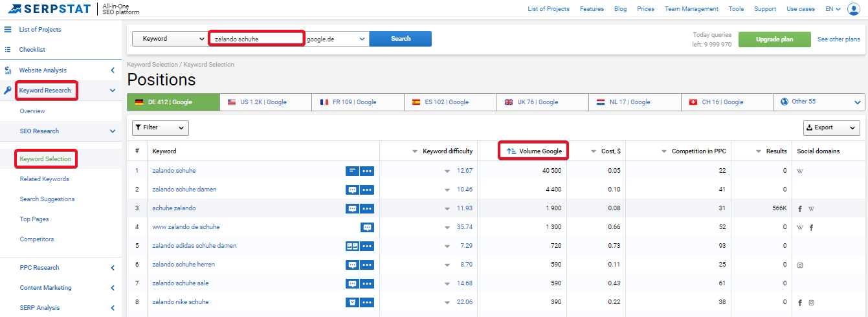
Task: Open more options for schuhe zalando
Action: tap(367, 208)
